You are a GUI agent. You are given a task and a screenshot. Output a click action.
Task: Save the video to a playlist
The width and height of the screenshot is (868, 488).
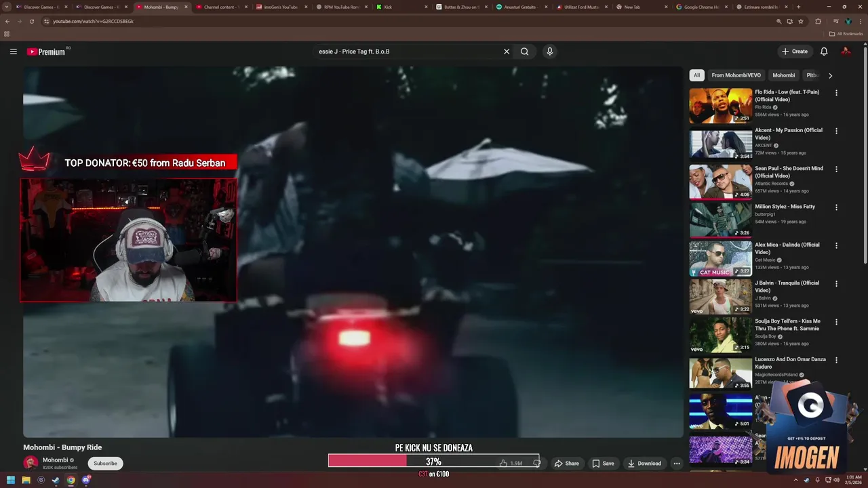pyautogui.click(x=603, y=464)
